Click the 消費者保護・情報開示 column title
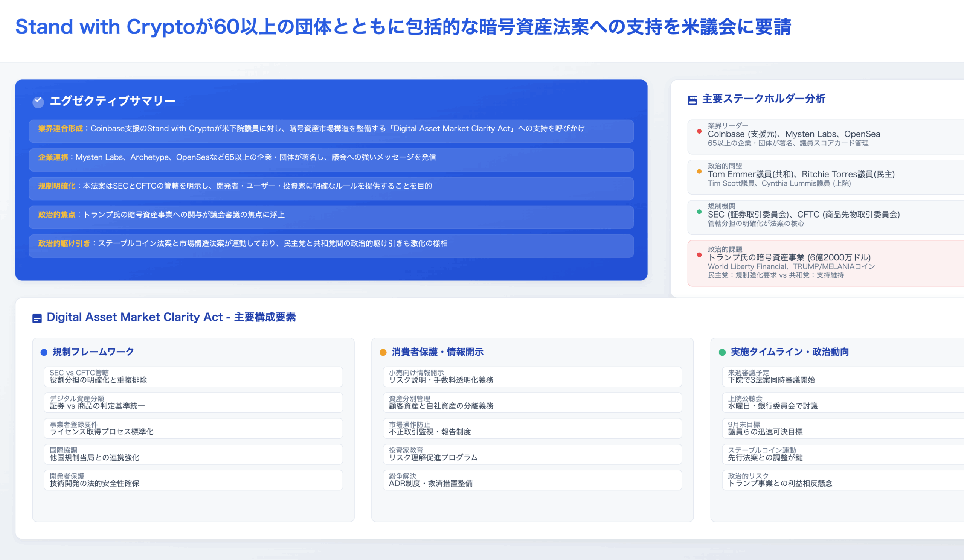The width and height of the screenshot is (964, 560). (438, 352)
